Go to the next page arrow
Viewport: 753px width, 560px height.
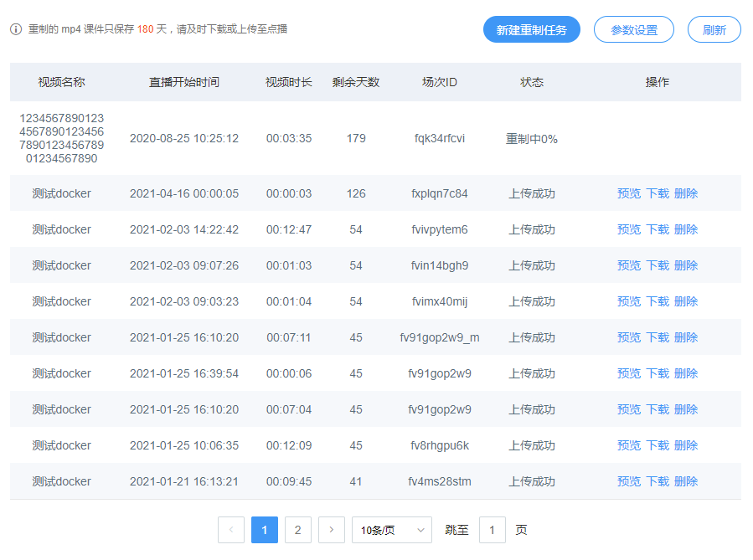(332, 530)
